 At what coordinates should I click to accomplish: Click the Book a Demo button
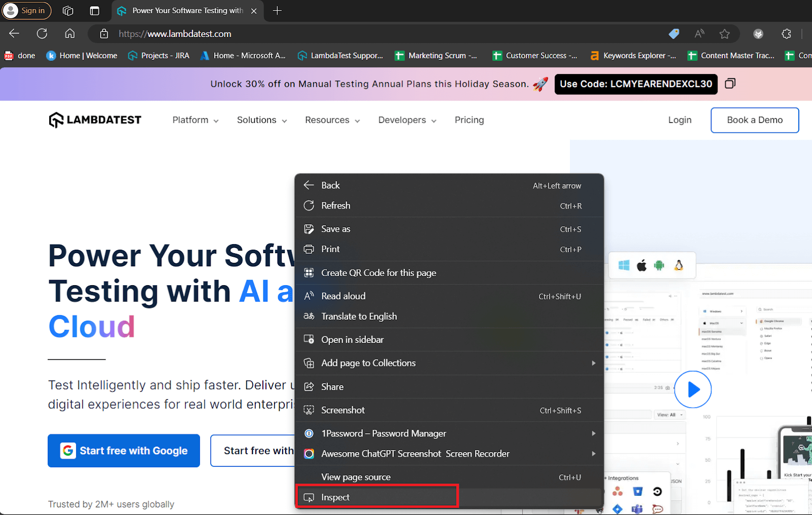(x=754, y=120)
